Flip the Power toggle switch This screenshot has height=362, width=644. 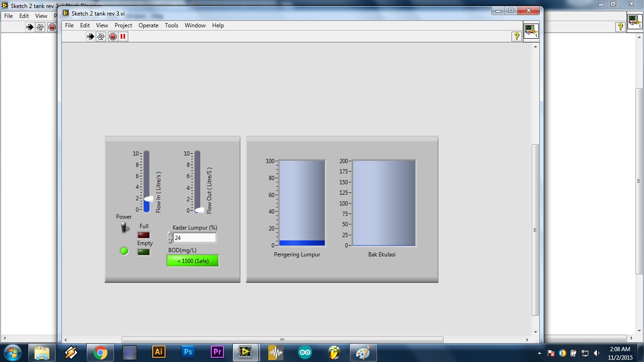(124, 228)
